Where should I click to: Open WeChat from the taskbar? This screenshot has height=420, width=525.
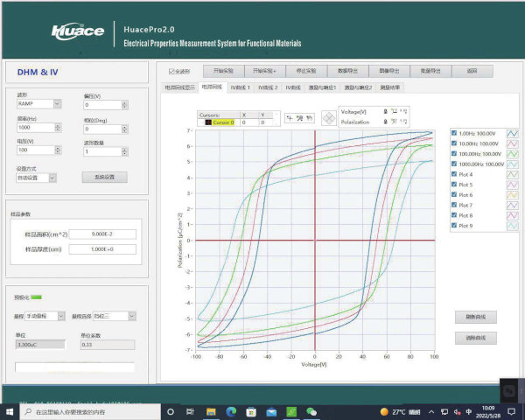tap(311, 410)
